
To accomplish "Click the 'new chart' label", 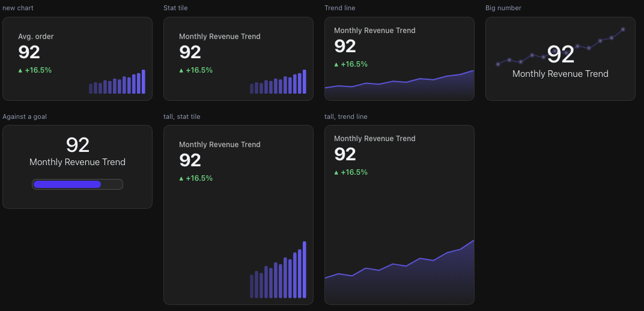I will point(18,8).
